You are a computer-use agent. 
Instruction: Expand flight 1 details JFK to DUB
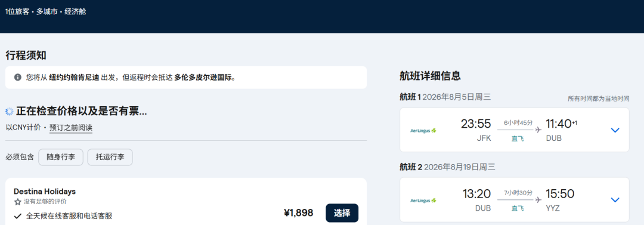click(x=615, y=130)
